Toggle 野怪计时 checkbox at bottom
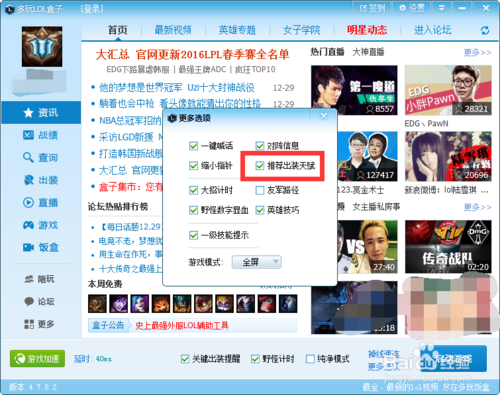Viewport: 500px width, 395px height. pos(255,359)
